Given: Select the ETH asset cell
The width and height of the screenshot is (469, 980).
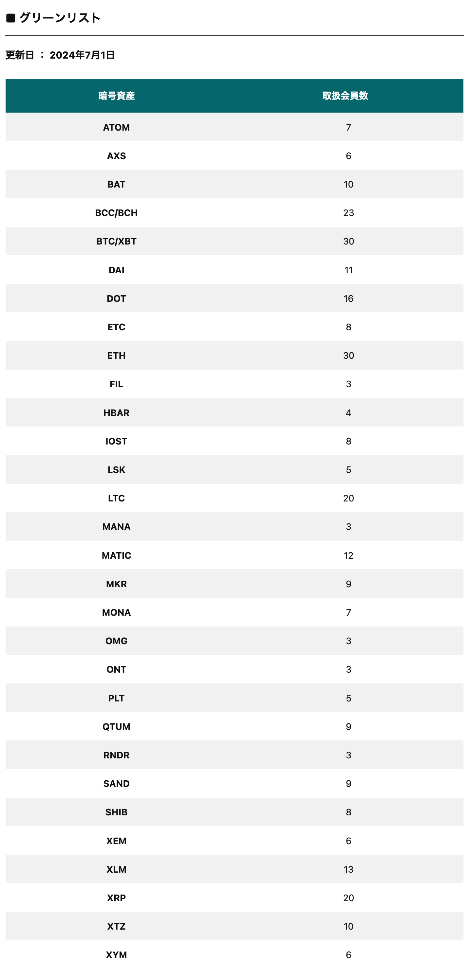Looking at the screenshot, I should click(117, 355).
